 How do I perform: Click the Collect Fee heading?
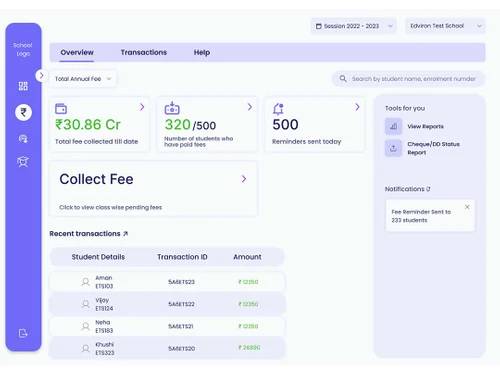coord(96,179)
